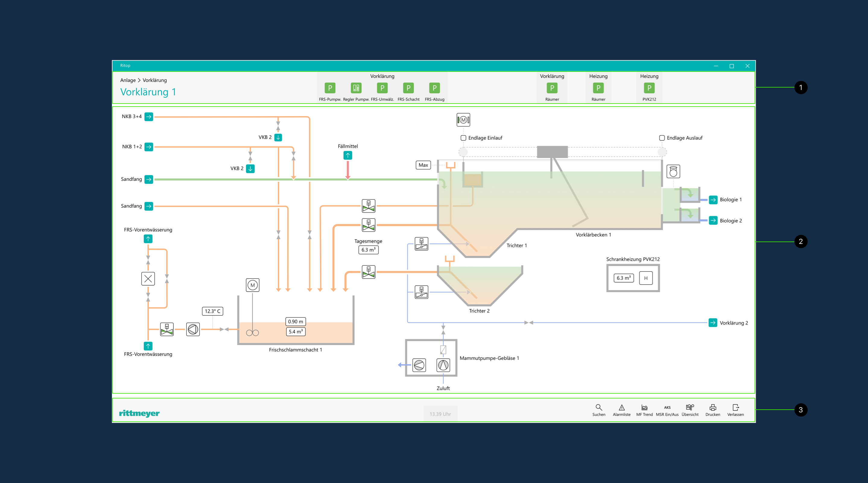This screenshot has height=483, width=868.
Task: Click the Vorklärung 1 page title
Action: 148,92
